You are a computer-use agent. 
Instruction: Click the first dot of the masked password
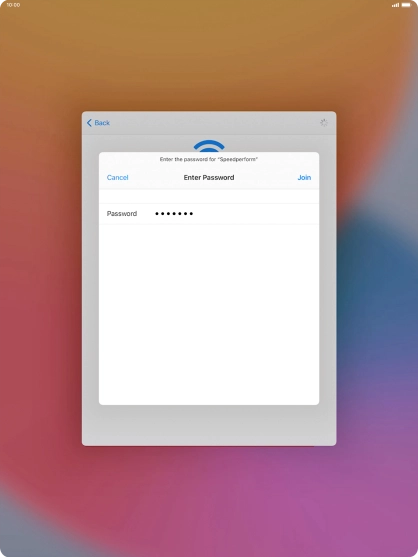click(x=157, y=213)
